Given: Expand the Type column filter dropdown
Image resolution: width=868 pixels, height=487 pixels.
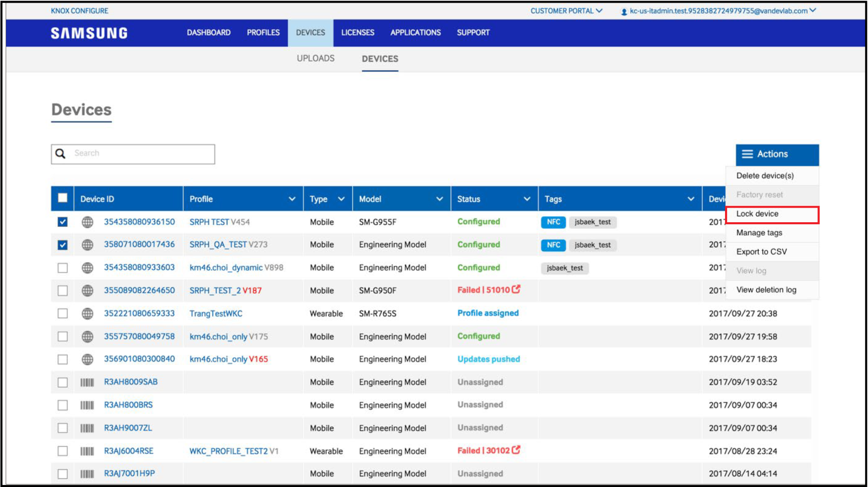Looking at the screenshot, I should (341, 199).
